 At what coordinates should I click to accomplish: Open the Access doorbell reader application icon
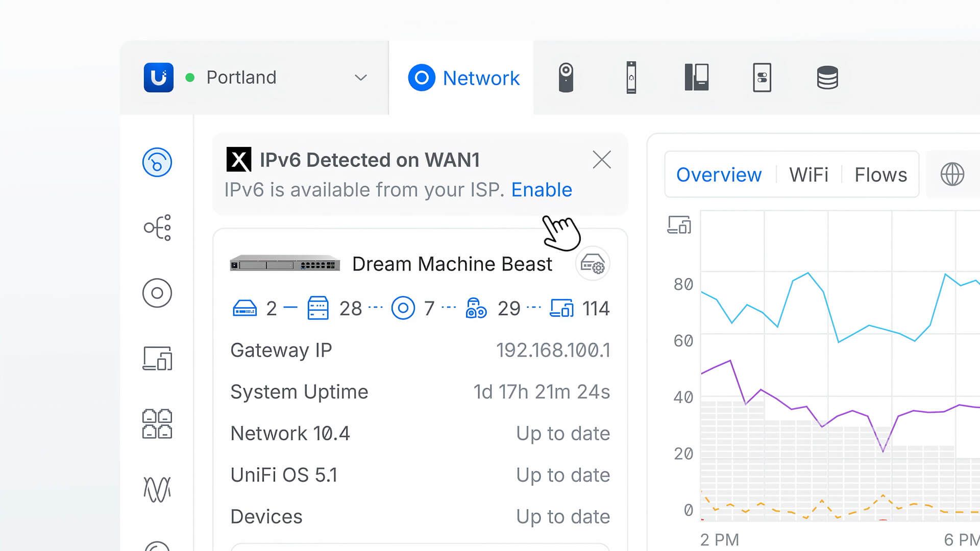(631, 78)
